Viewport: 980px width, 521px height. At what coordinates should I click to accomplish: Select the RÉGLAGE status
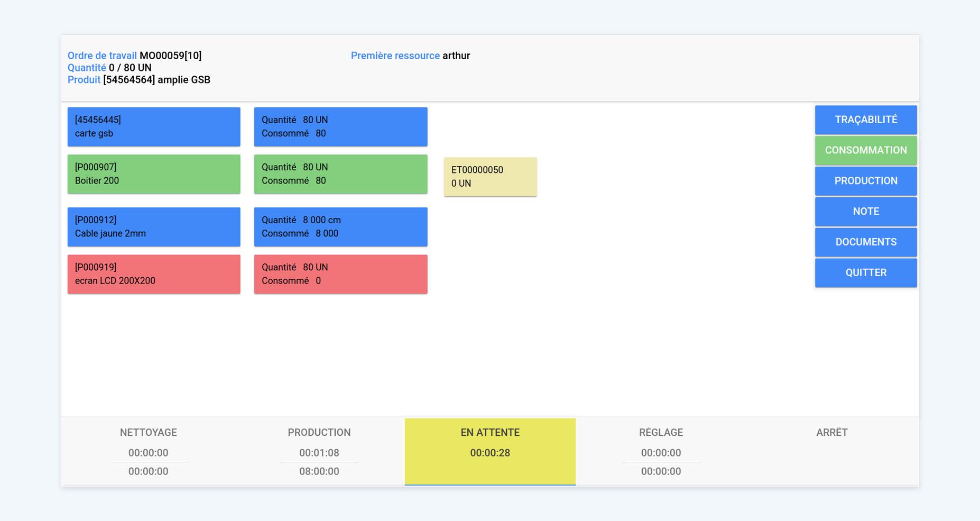pos(661,451)
